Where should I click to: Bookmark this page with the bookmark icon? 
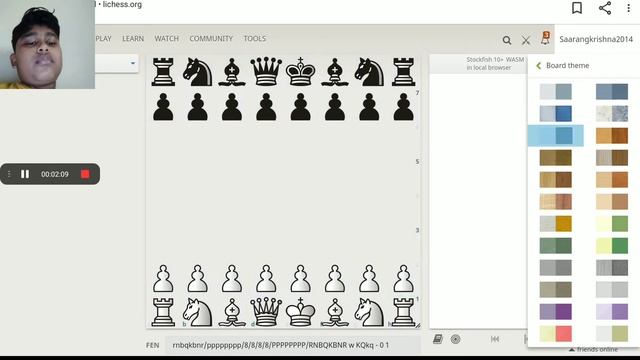tap(577, 8)
